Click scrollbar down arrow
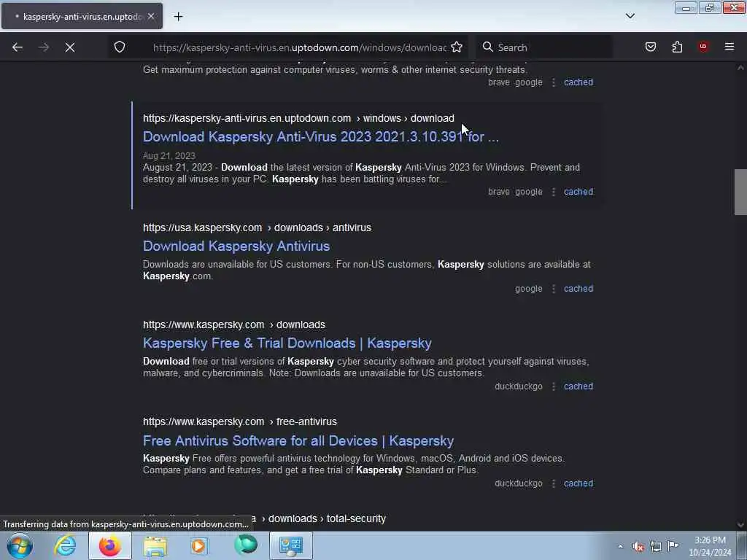The image size is (747, 560). [x=740, y=525]
